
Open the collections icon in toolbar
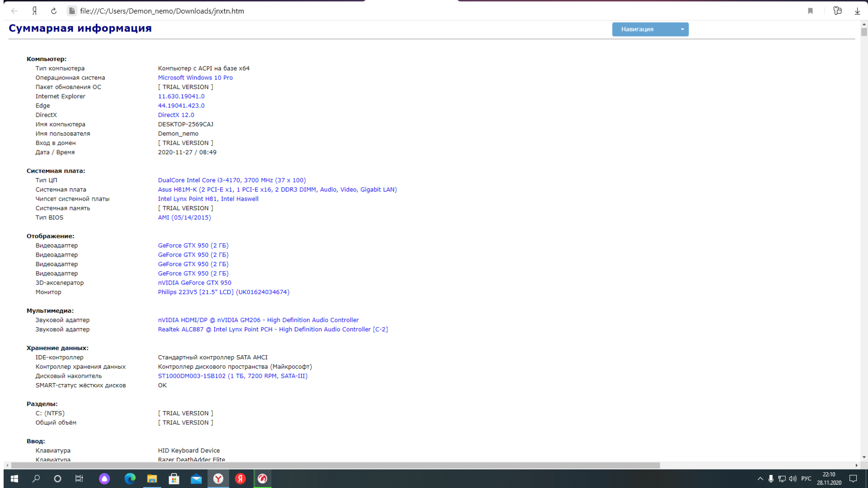pos(837,11)
